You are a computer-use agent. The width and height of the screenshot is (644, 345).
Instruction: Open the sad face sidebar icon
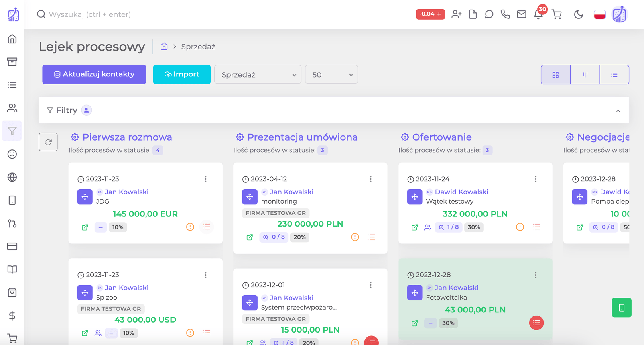point(12,154)
